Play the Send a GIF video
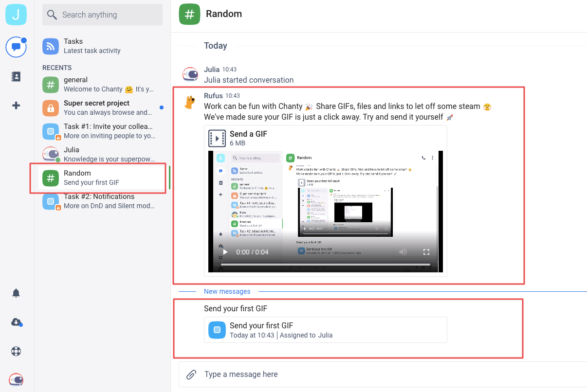This screenshot has width=587, height=392. 225,252
